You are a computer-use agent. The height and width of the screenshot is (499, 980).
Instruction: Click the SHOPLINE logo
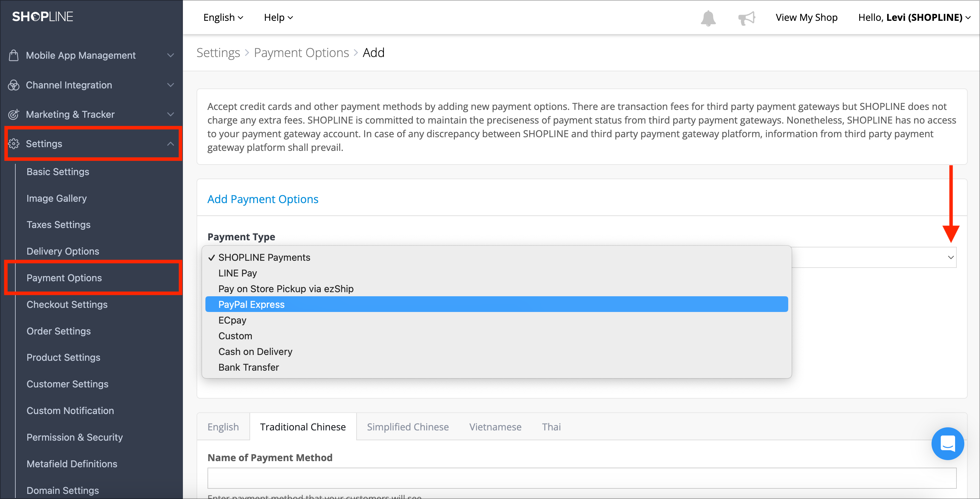[x=43, y=17]
